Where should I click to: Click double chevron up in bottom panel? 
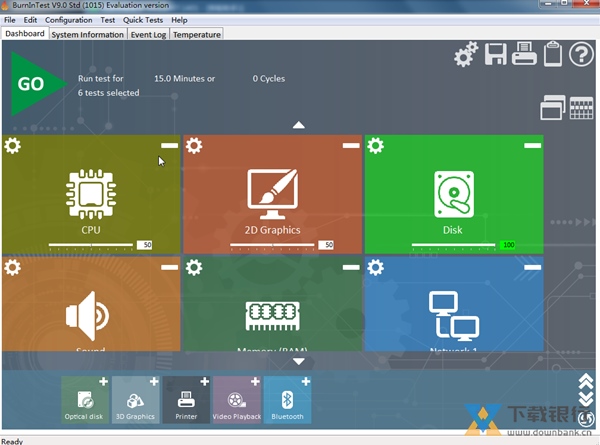coord(586,381)
